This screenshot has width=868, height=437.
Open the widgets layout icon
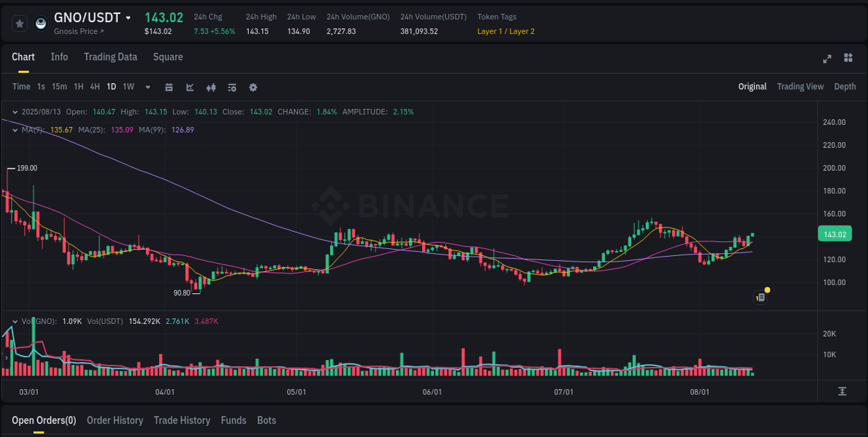pyautogui.click(x=847, y=59)
